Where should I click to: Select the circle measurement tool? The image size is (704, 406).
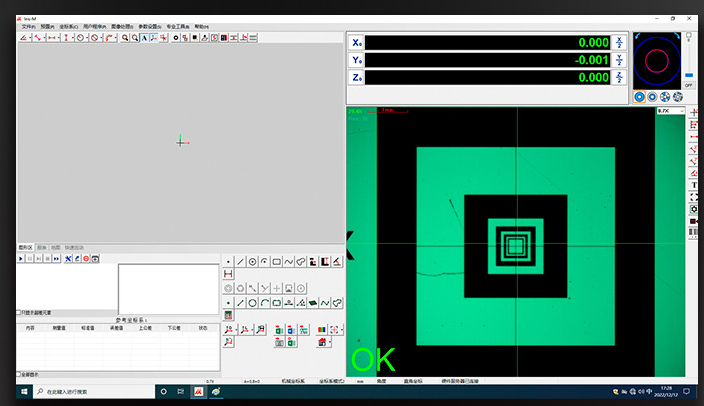[253, 262]
